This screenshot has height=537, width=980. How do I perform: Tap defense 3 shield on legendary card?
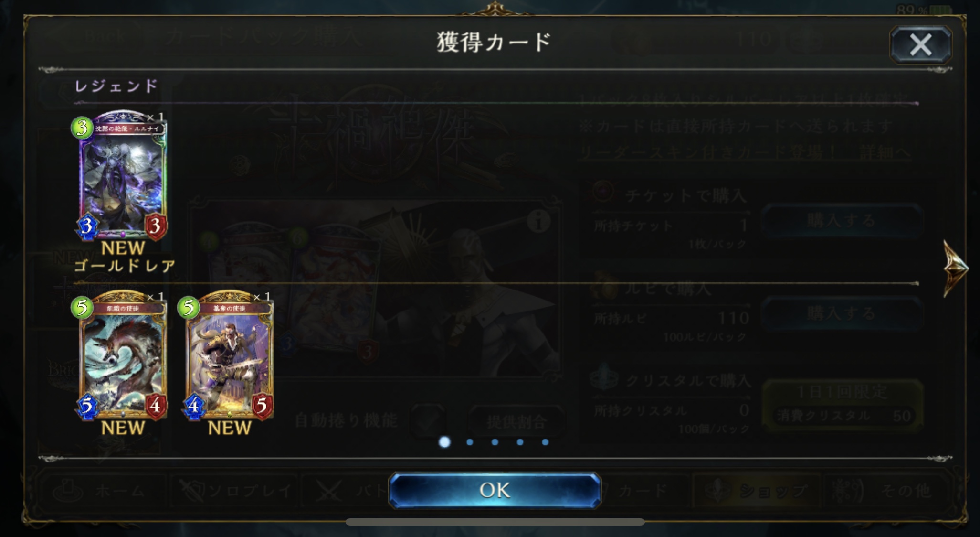[x=156, y=226]
